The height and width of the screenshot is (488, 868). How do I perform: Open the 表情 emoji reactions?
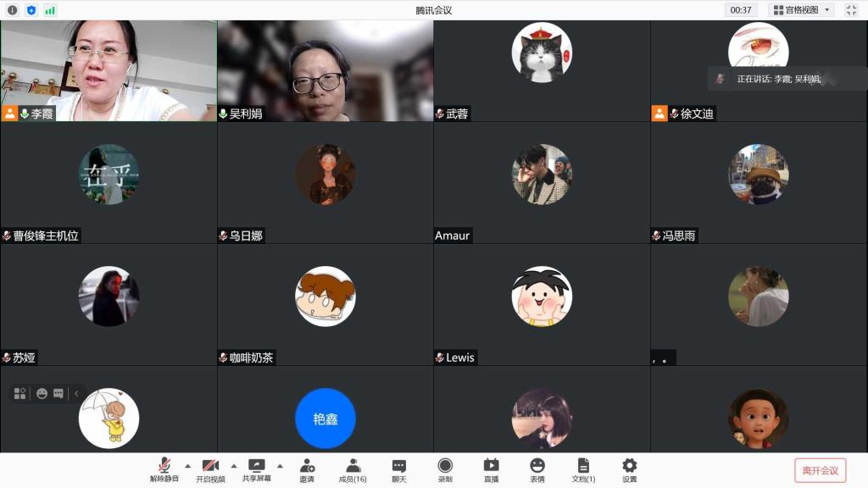point(537,469)
